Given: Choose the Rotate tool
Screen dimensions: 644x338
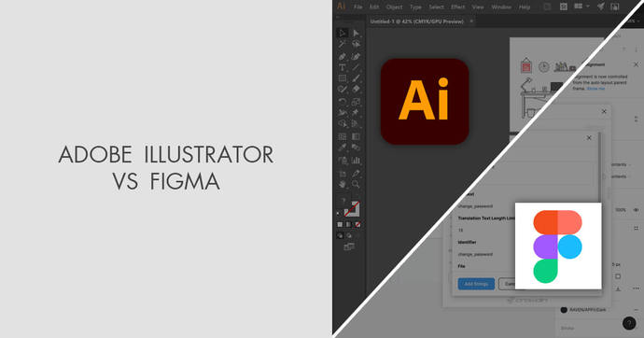Looking at the screenshot, I should [343, 102].
